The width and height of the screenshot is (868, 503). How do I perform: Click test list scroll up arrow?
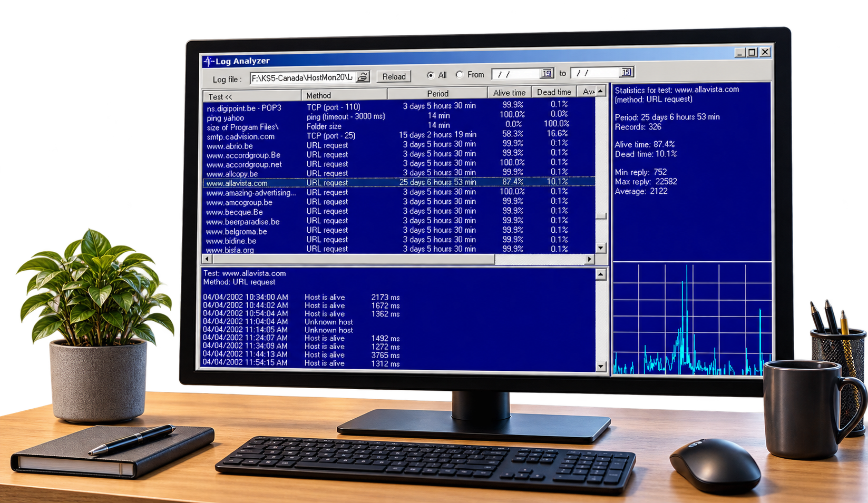tap(600, 91)
